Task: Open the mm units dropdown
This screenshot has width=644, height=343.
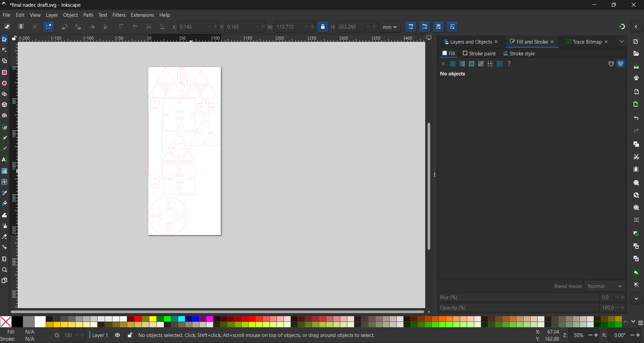Action: pos(389,27)
